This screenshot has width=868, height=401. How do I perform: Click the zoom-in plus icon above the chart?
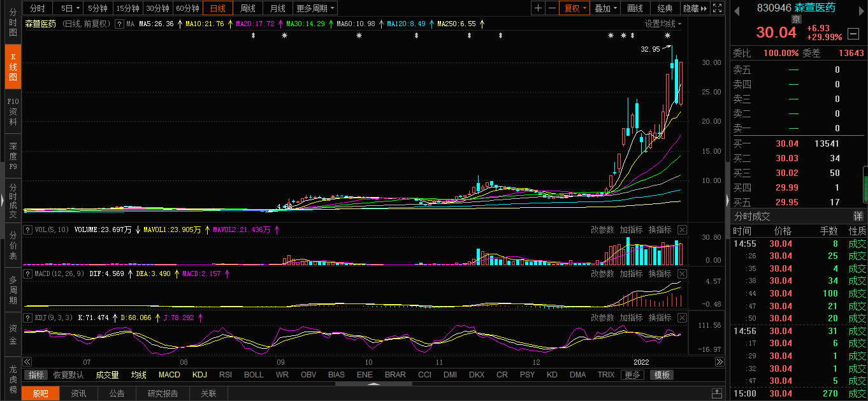pyautogui.click(x=539, y=8)
